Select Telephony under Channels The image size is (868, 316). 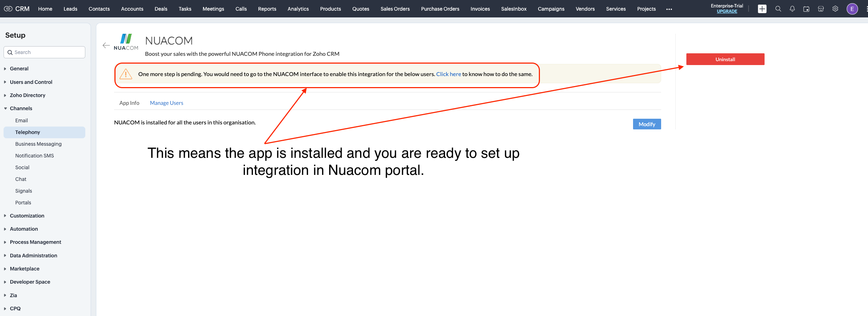coord(44,132)
